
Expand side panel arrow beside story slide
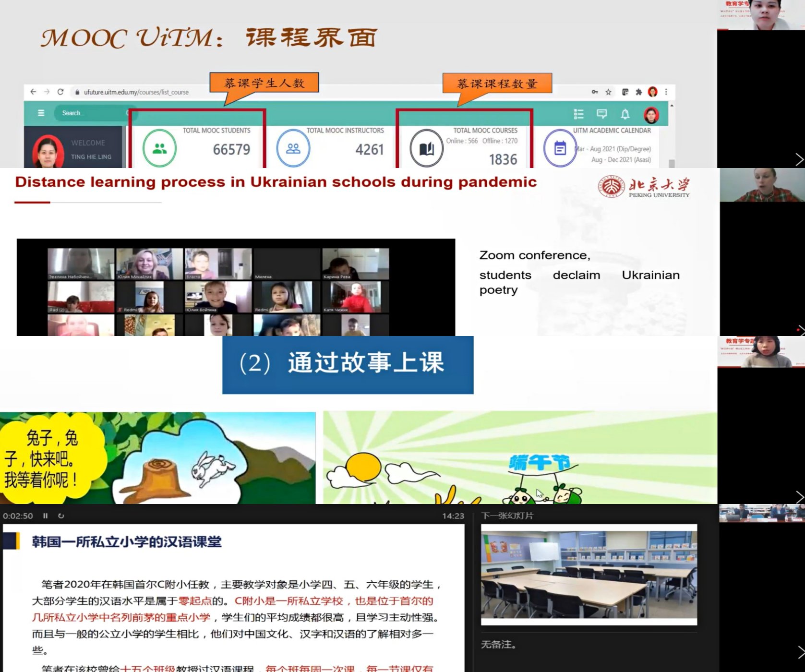799,497
